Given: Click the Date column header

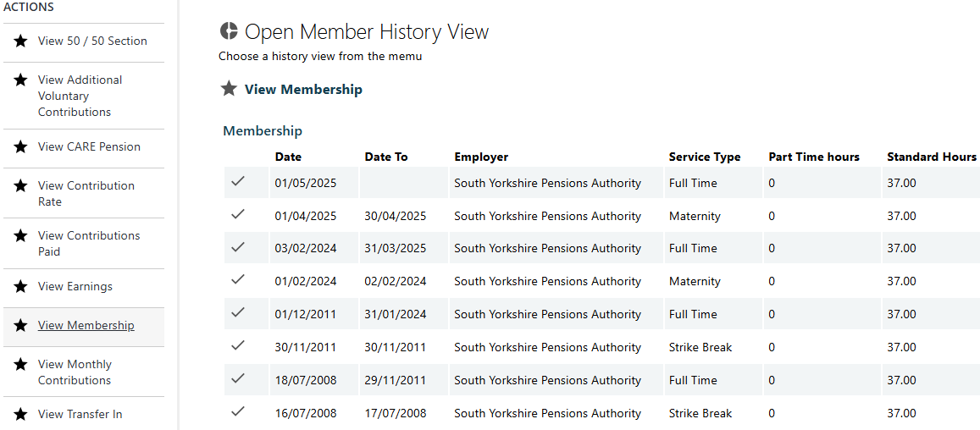Looking at the screenshot, I should click(x=288, y=157).
